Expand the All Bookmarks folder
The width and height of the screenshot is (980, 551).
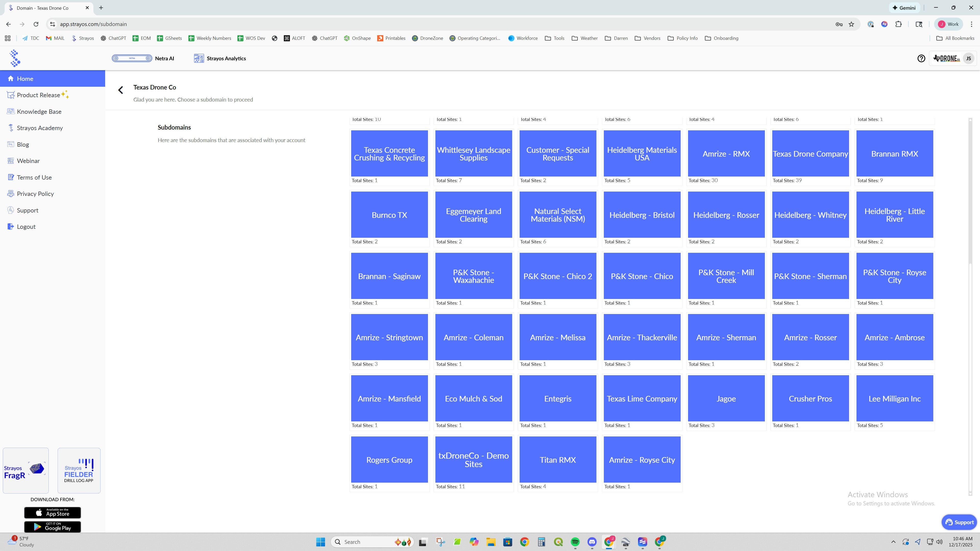click(x=955, y=38)
